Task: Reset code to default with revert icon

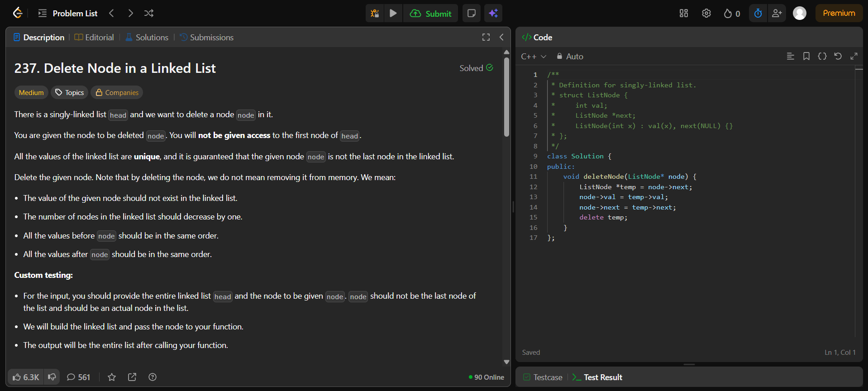Action: 838,56
